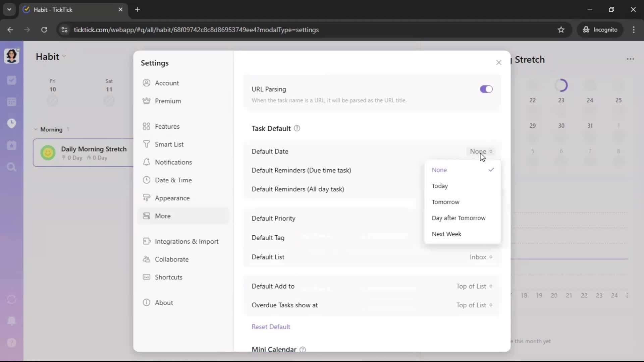
Task: Expand the Overdue Tasks show at dropdown
Action: [x=474, y=305]
